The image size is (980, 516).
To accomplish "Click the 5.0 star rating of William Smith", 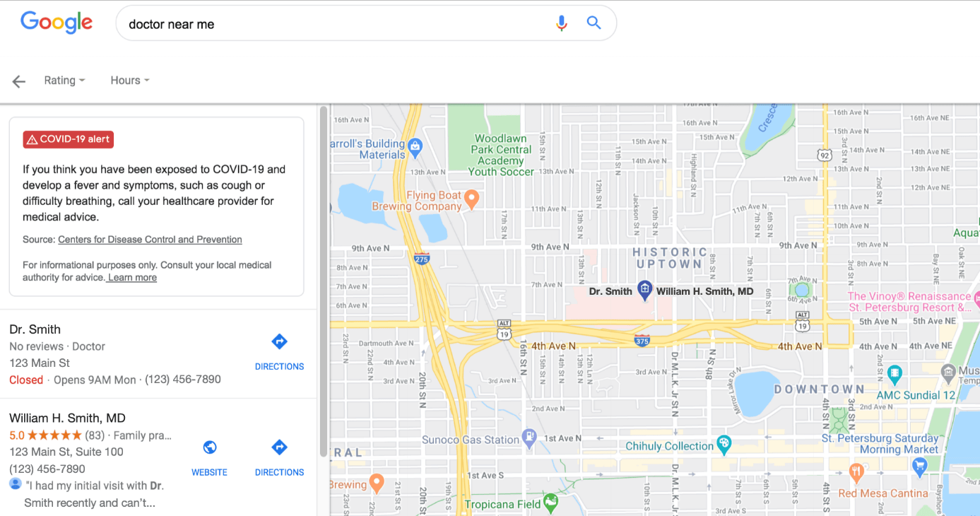I will (x=45, y=435).
